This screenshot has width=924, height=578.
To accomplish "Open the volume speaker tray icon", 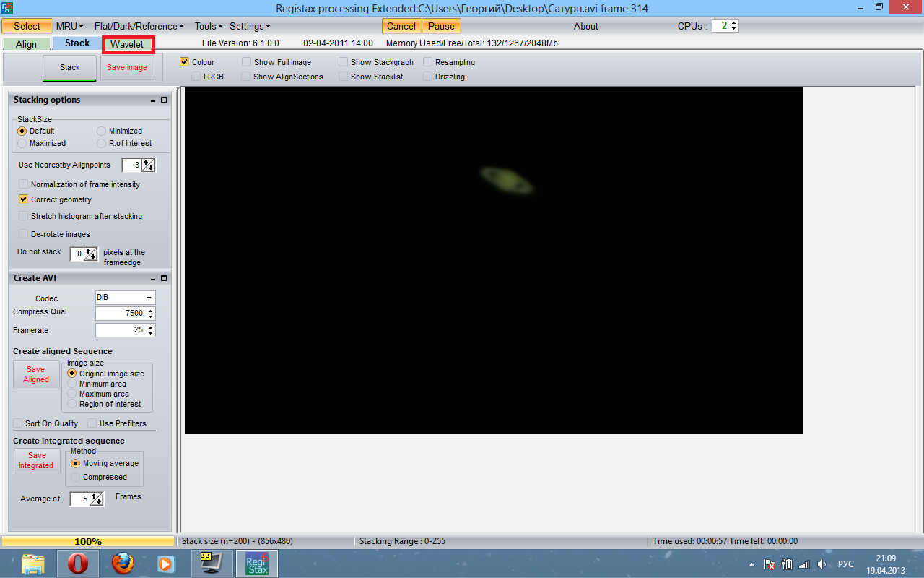I will [x=821, y=564].
